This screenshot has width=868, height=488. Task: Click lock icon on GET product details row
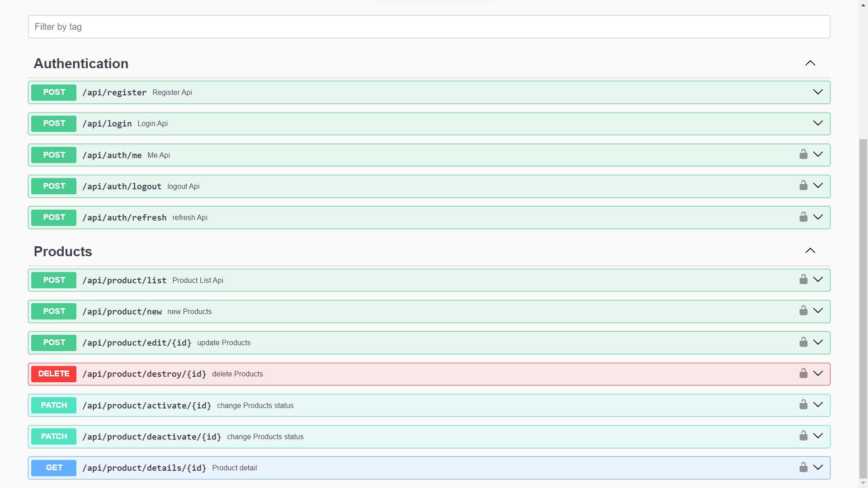pyautogui.click(x=803, y=468)
